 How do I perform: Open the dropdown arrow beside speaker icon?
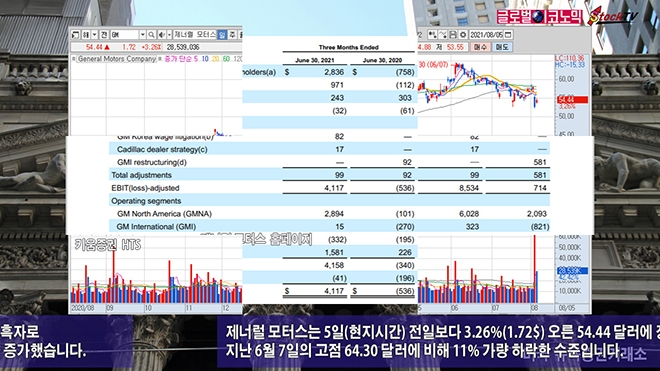tap(170, 35)
